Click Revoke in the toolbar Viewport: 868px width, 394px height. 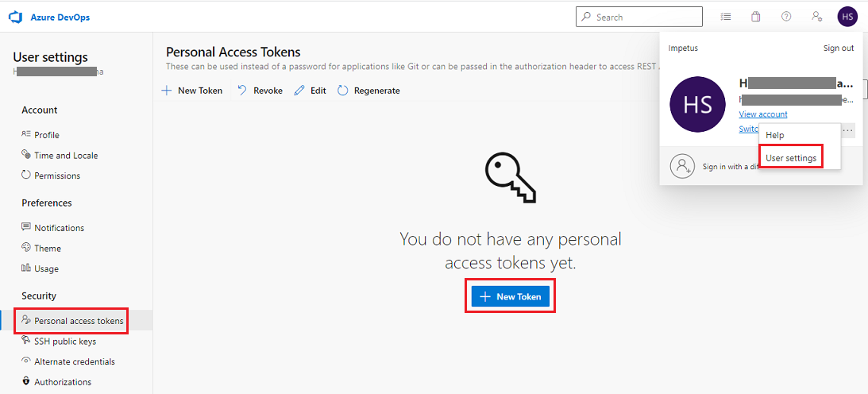pos(260,91)
